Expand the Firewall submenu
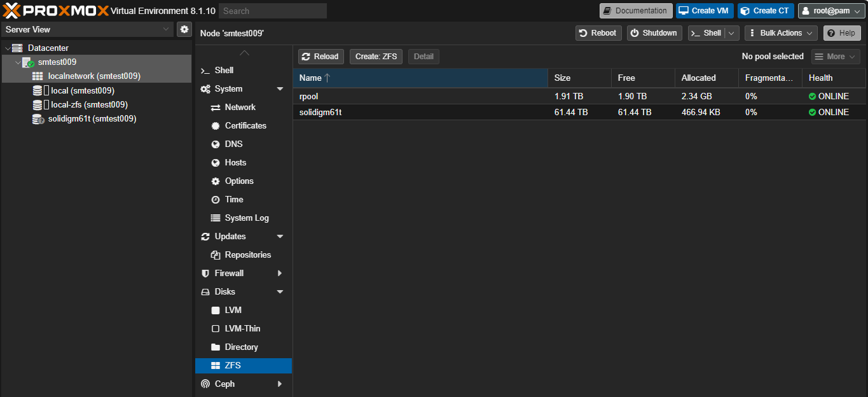Screen dimensions: 868x397 coord(280,274)
